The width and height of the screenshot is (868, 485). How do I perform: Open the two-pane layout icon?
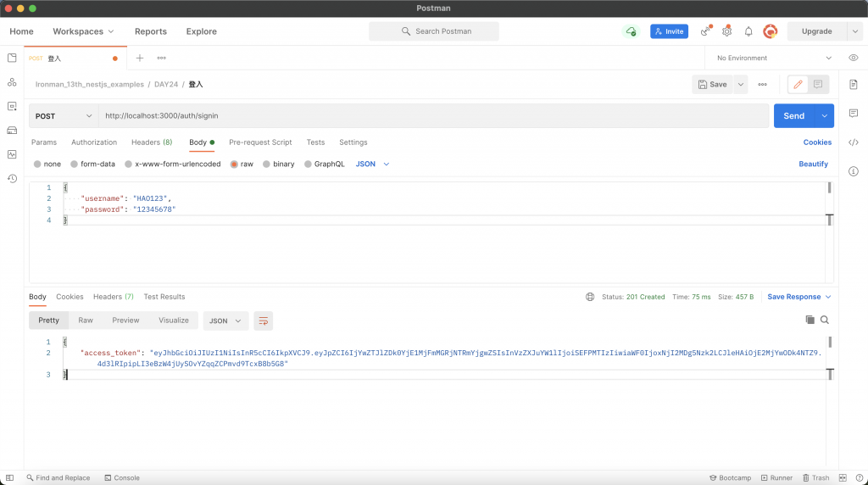tap(843, 478)
